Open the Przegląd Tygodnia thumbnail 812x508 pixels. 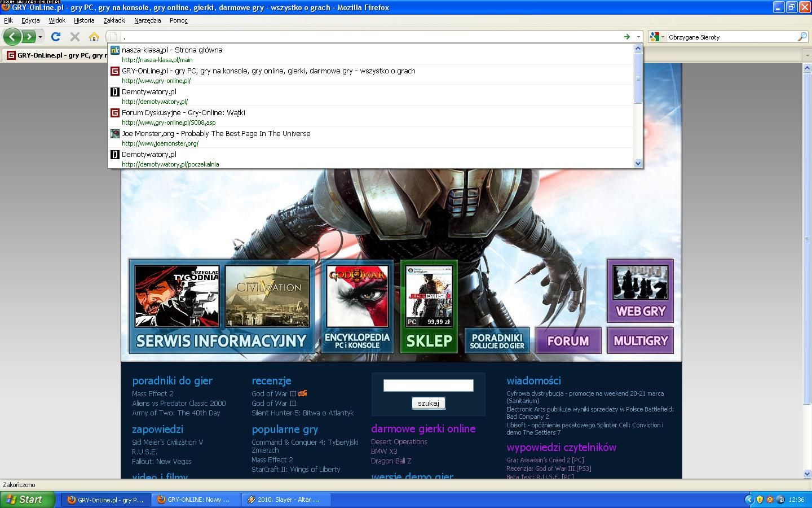(x=177, y=296)
